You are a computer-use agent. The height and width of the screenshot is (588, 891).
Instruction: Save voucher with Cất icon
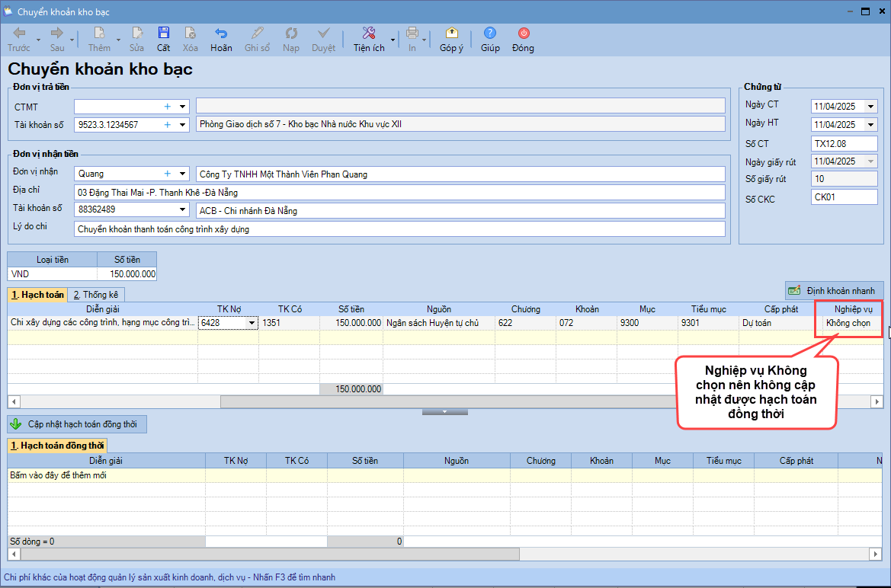click(164, 40)
